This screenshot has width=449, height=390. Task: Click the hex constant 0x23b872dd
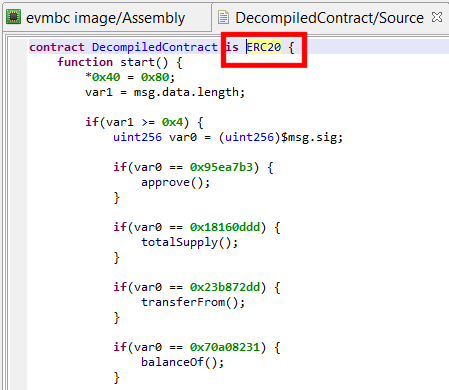pos(225,287)
